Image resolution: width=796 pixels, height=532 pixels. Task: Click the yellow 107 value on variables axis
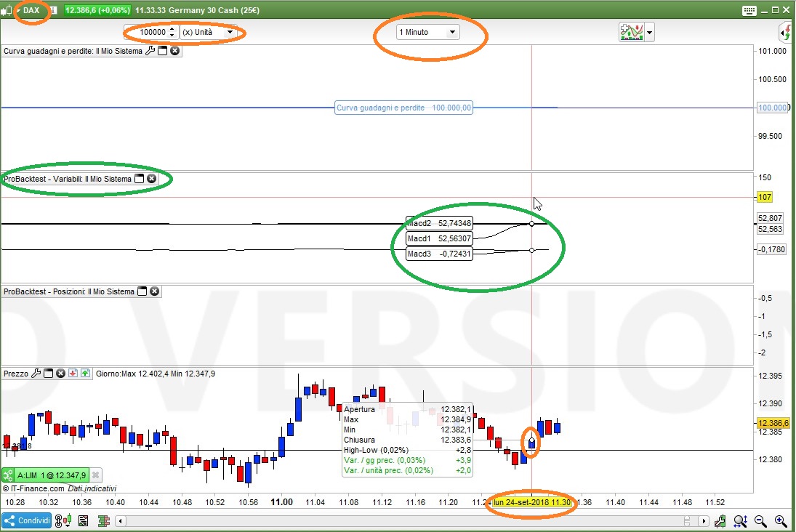tap(765, 197)
